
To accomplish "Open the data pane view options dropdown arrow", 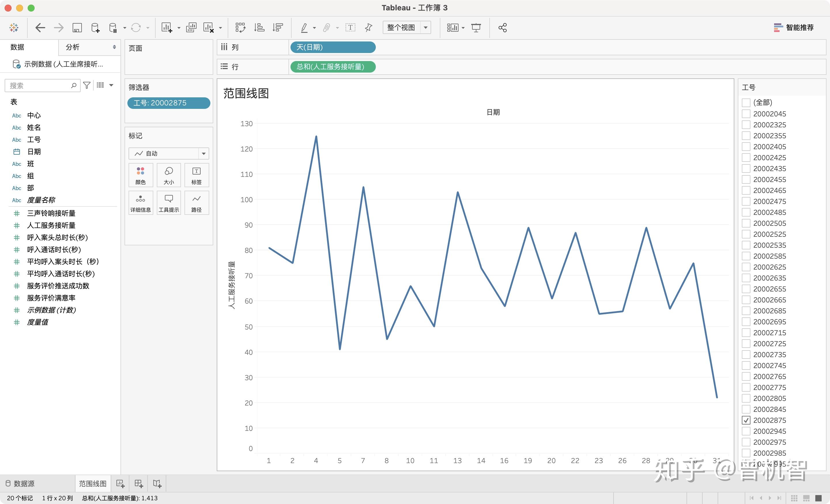I will pos(111,85).
